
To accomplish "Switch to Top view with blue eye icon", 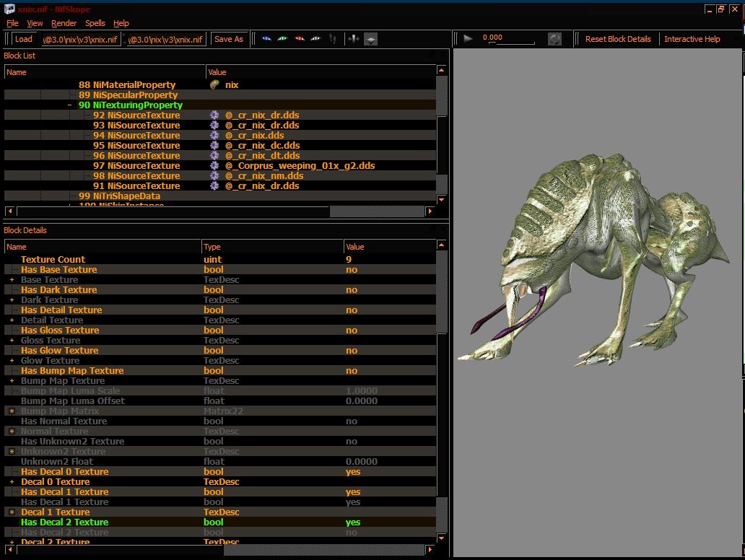I will point(266,39).
